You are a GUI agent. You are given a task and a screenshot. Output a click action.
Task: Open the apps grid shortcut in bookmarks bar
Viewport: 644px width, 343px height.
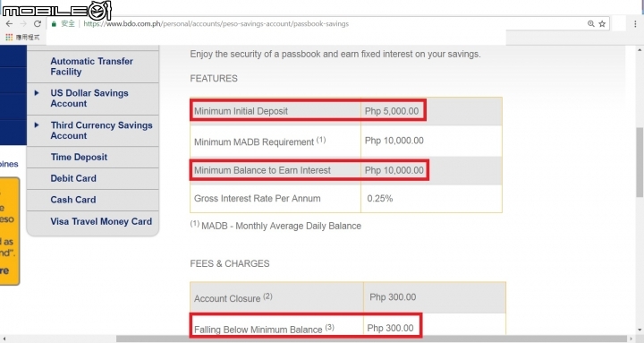[x=9, y=38]
